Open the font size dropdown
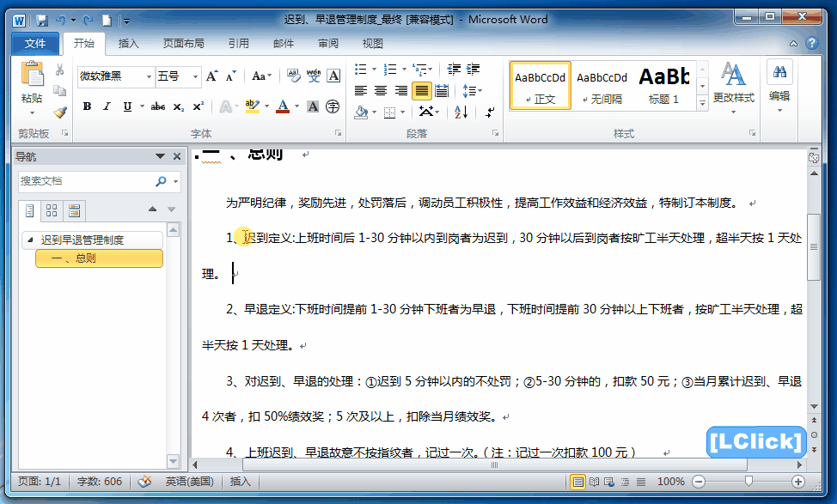This screenshot has height=504, width=837. [x=195, y=76]
